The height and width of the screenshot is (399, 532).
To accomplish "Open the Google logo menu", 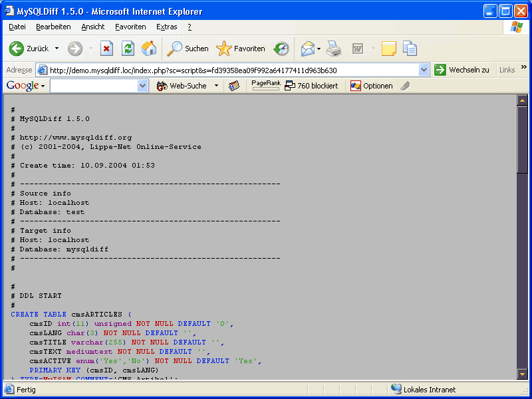I will tap(25, 86).
